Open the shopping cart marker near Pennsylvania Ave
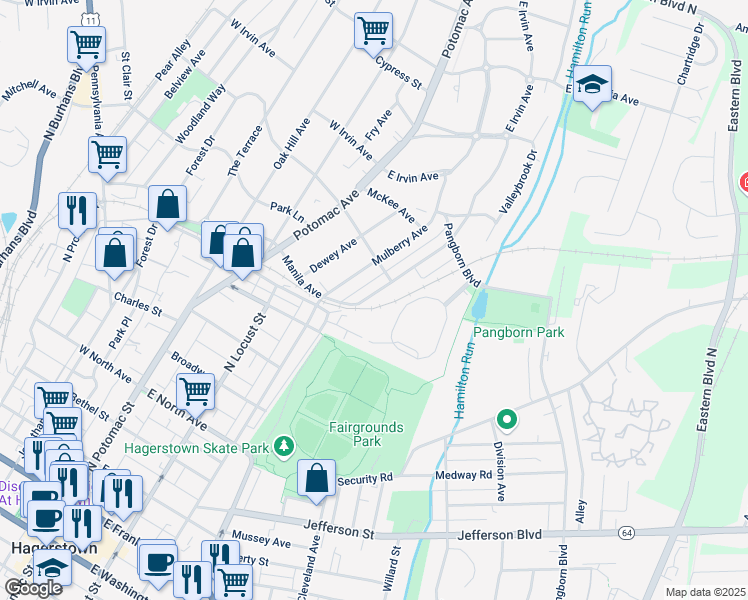Image resolution: width=748 pixels, height=600 pixels. tap(107, 155)
